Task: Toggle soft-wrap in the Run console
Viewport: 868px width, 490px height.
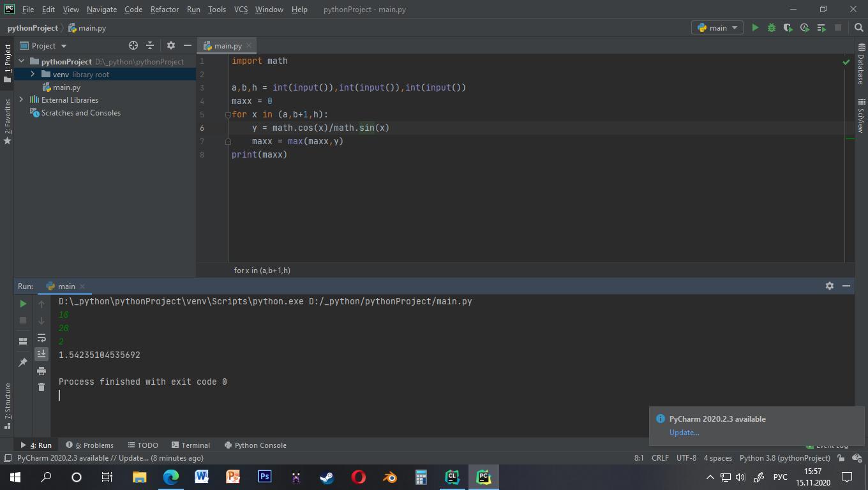Action: pos(41,338)
